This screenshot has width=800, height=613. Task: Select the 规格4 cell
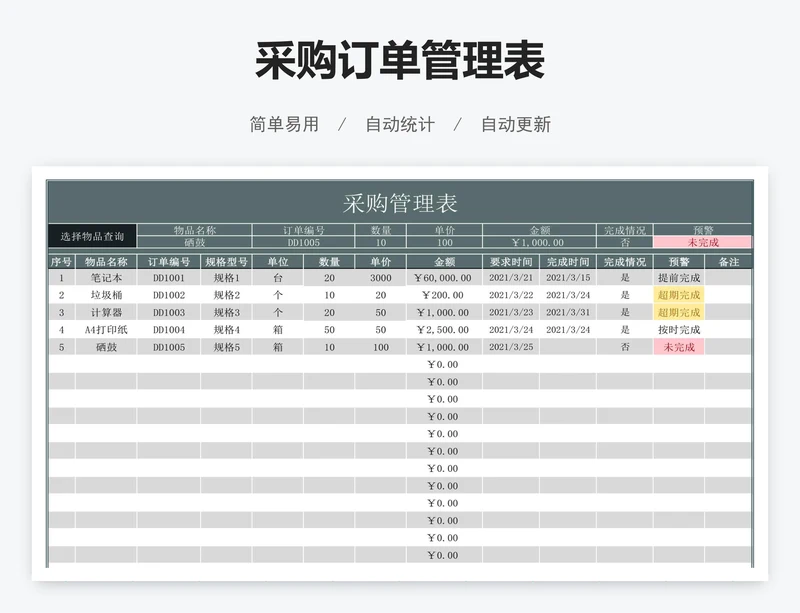pos(227,330)
